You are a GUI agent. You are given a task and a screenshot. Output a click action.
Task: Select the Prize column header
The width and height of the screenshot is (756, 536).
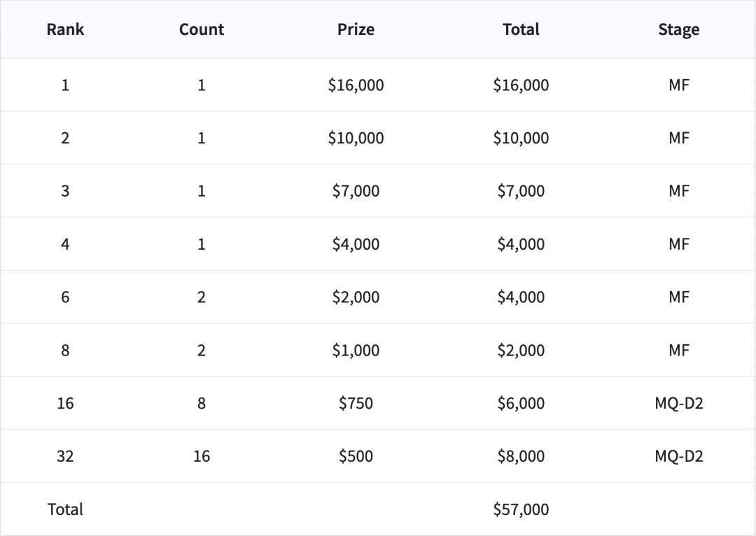click(356, 29)
